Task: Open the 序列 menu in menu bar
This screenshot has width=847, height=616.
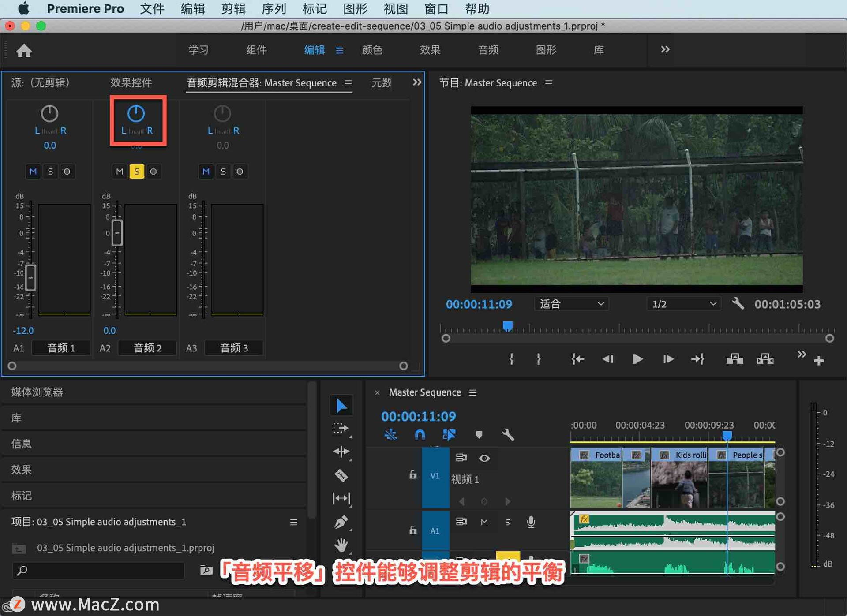Action: click(x=274, y=9)
